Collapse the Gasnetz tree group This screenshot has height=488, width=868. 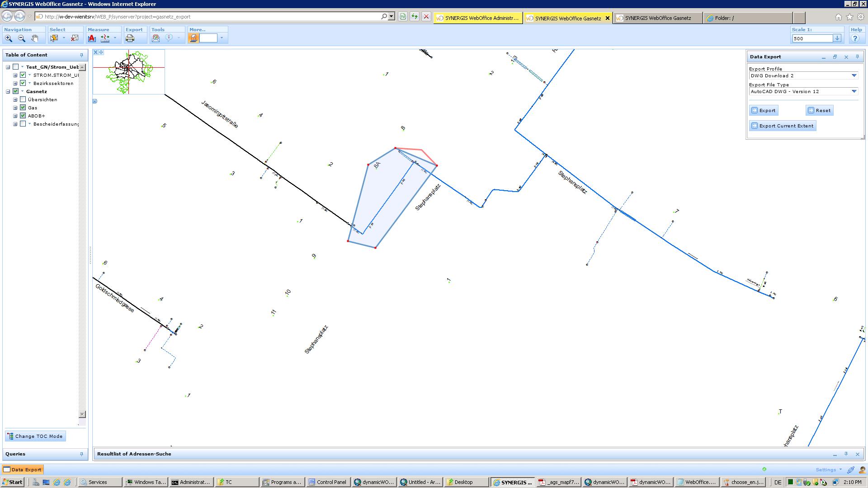[x=8, y=91]
